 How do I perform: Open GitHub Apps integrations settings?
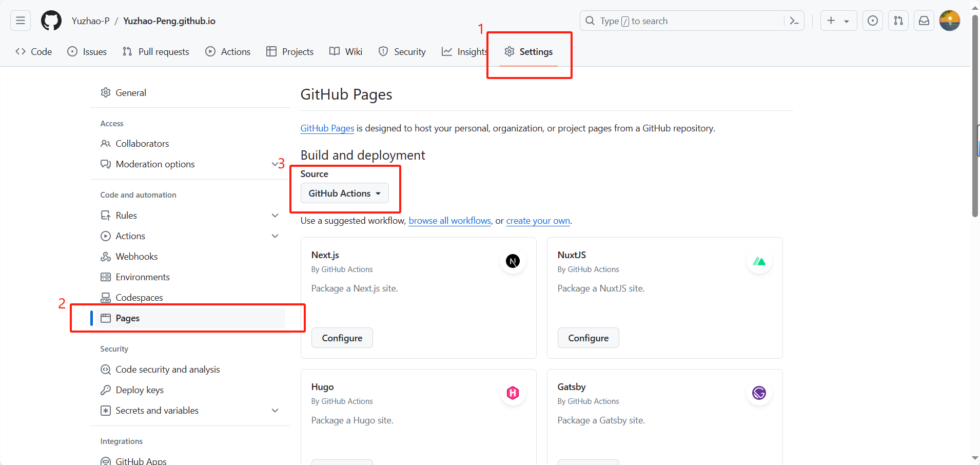(x=190, y=461)
